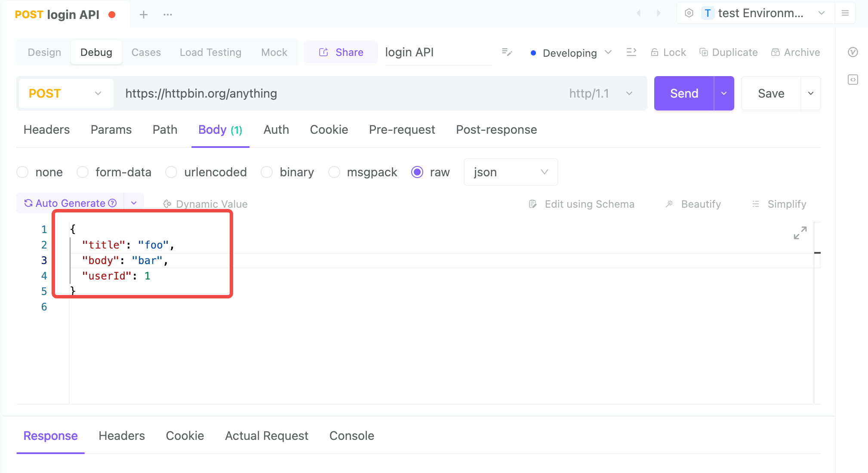Open the POST method dropdown
Image resolution: width=868 pixels, height=473 pixels.
(66, 93)
